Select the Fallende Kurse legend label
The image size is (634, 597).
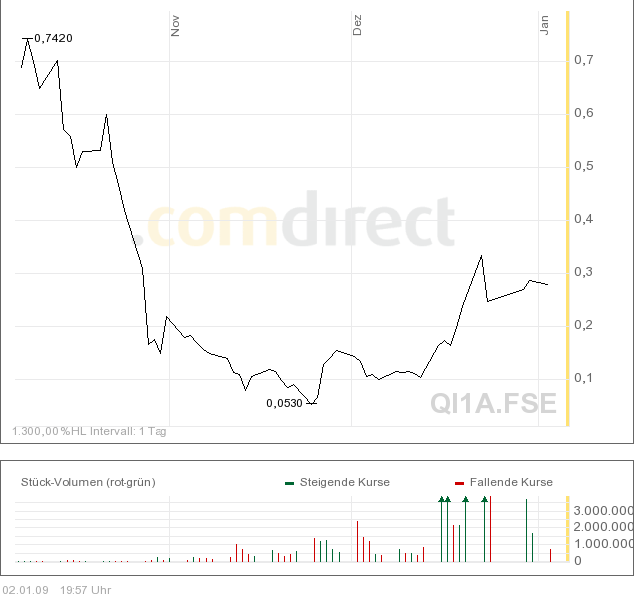pos(510,482)
